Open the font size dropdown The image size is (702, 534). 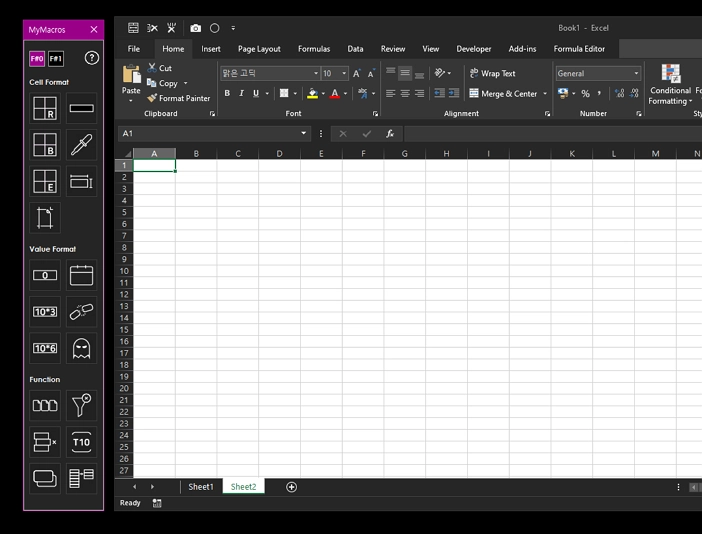pyautogui.click(x=344, y=73)
